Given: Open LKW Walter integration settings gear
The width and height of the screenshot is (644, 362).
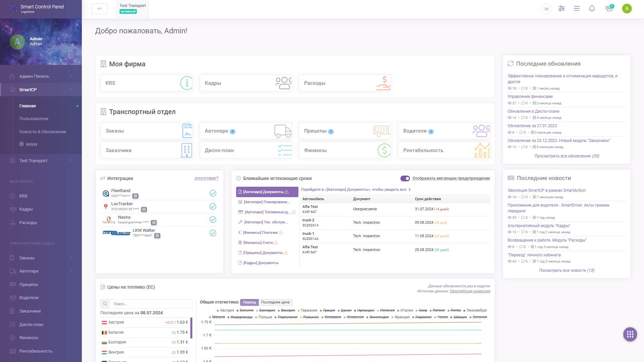Looking at the screenshot, I should point(157,236).
